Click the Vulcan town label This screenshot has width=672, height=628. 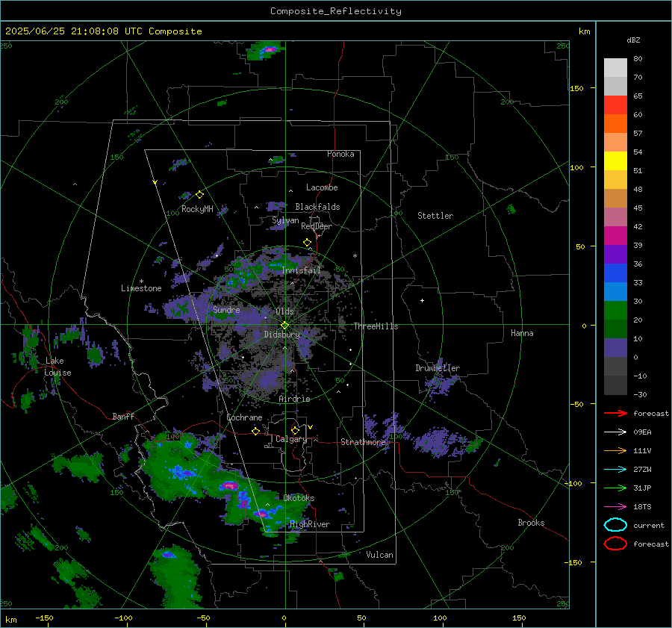point(380,555)
